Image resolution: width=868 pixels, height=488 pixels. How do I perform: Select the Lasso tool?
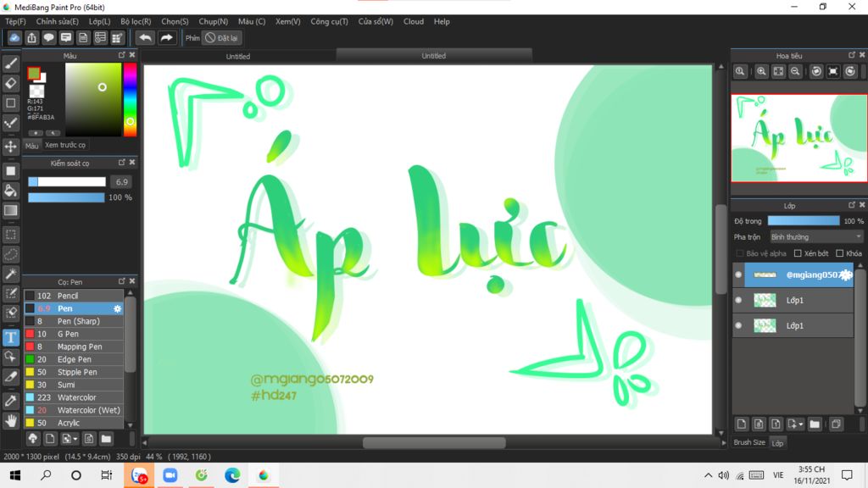10,254
